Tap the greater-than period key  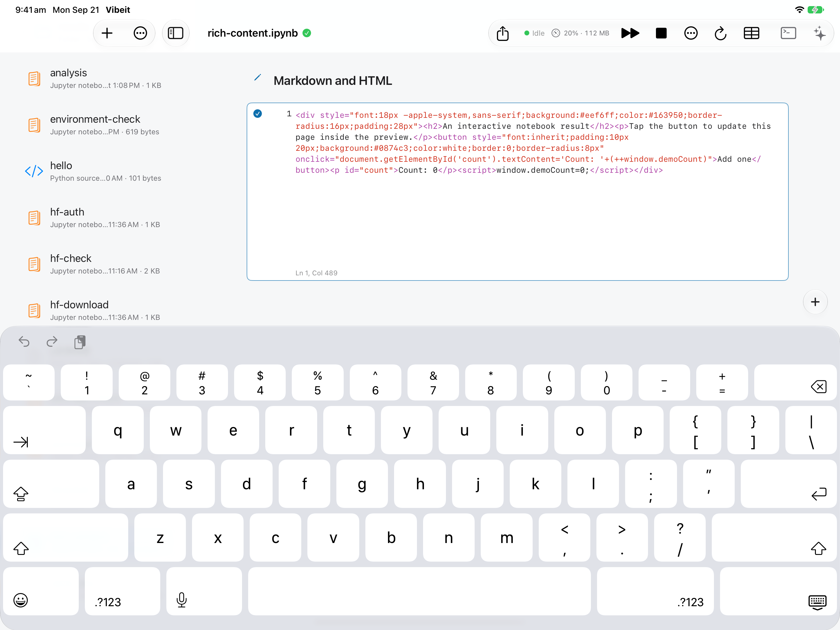[x=622, y=537]
